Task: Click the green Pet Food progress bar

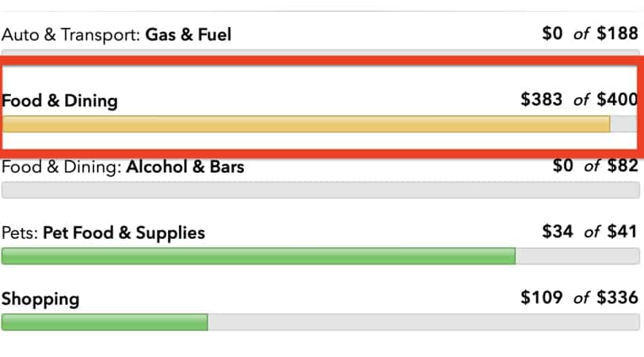Action: click(x=258, y=256)
